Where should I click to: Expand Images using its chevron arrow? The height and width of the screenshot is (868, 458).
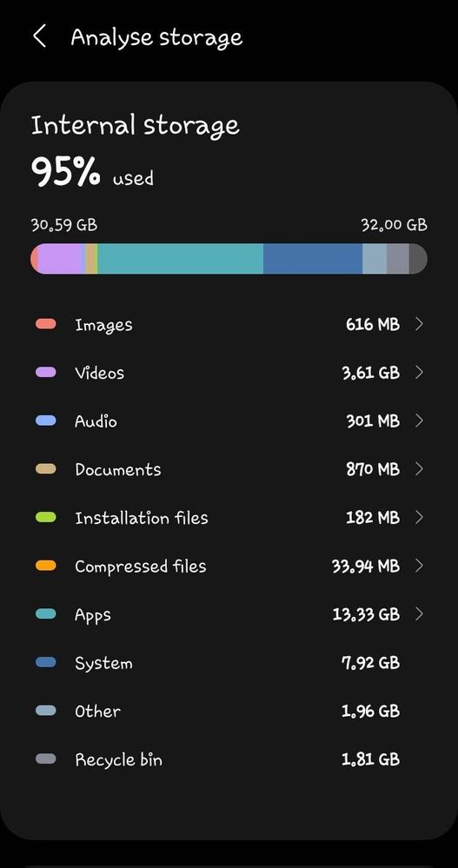click(419, 324)
